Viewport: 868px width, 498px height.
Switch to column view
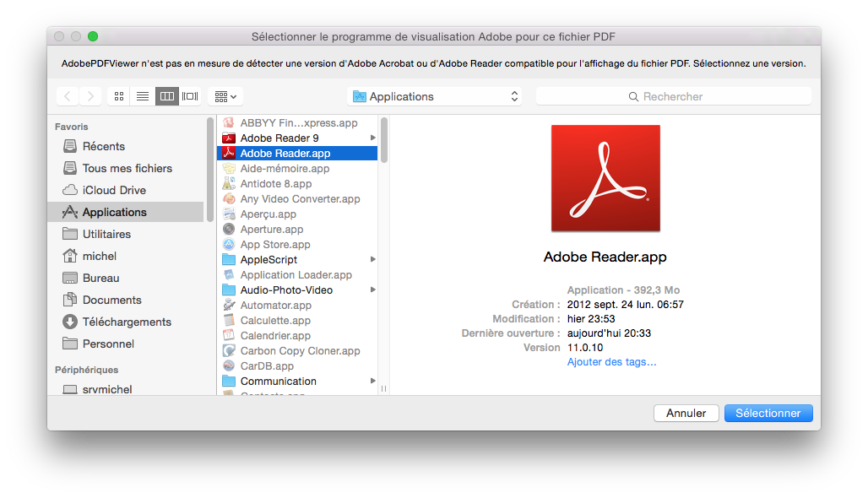(166, 96)
